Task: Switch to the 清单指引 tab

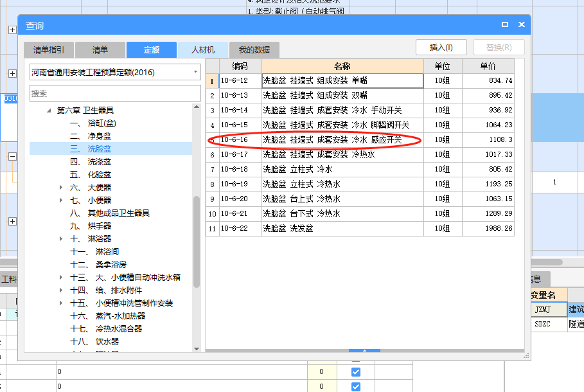Action: coord(49,50)
